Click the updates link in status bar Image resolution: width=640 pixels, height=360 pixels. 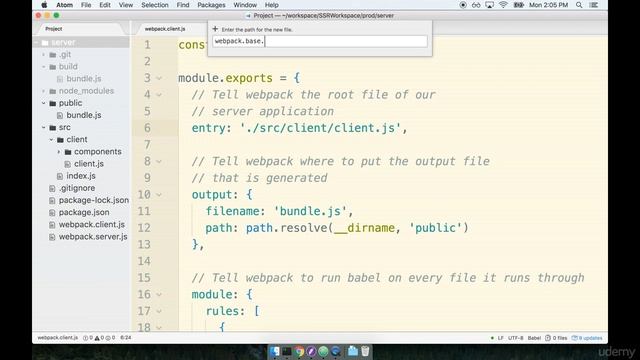tap(587, 338)
